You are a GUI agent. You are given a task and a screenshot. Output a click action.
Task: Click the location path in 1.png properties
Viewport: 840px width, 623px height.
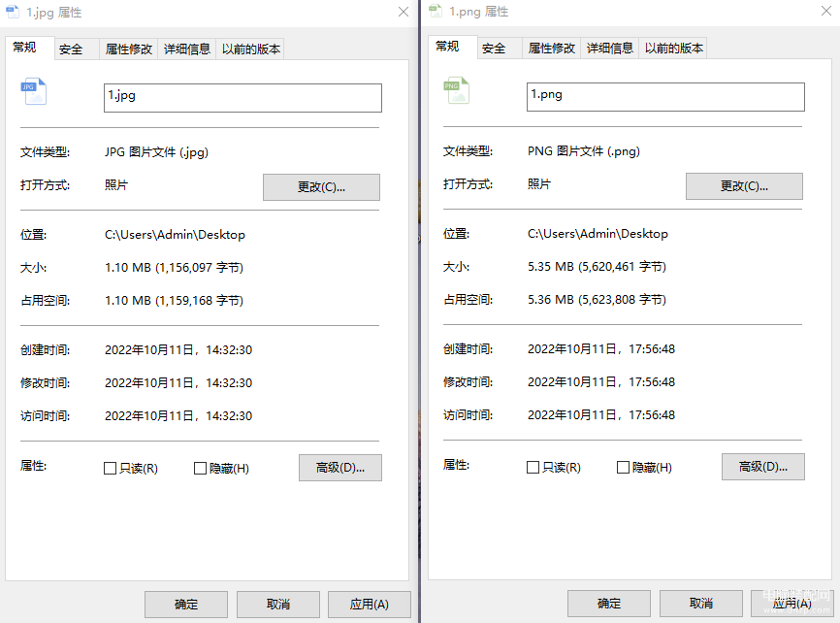tap(598, 234)
